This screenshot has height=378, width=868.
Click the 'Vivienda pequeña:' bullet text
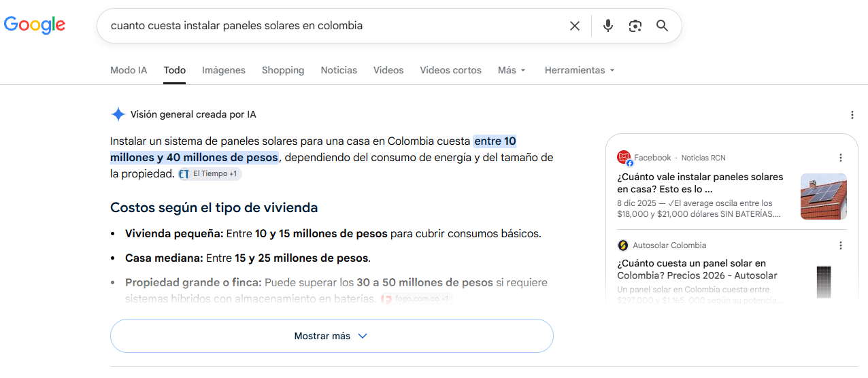tap(174, 233)
